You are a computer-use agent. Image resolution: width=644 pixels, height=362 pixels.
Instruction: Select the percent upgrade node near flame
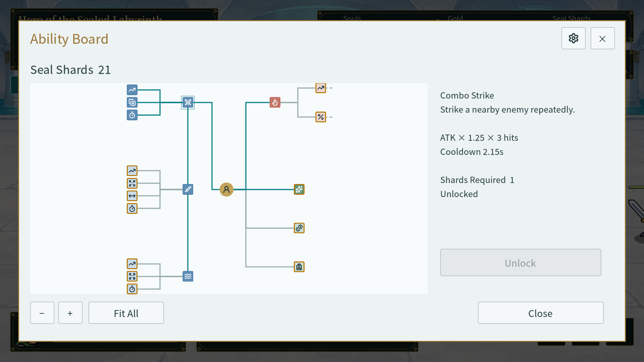pyautogui.click(x=321, y=117)
